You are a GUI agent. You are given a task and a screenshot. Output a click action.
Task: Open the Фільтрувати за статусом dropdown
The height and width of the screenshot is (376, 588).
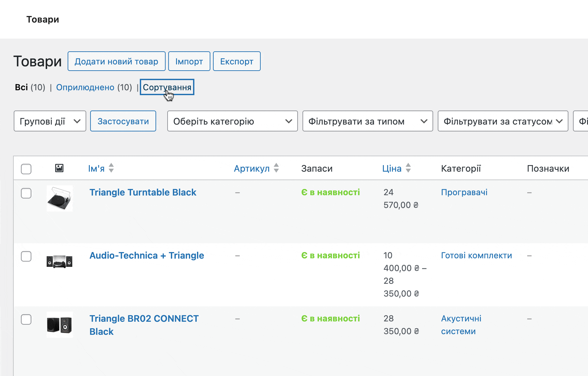(x=502, y=121)
